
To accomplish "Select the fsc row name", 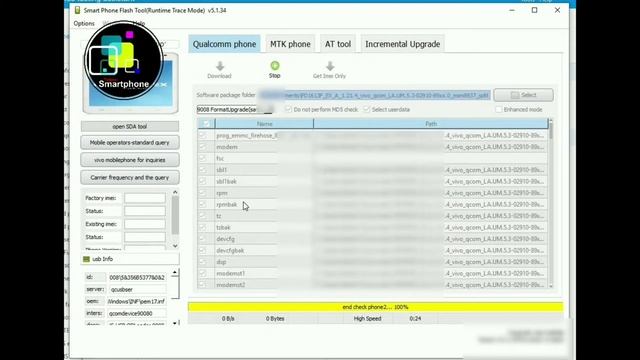I will click(x=220, y=158).
